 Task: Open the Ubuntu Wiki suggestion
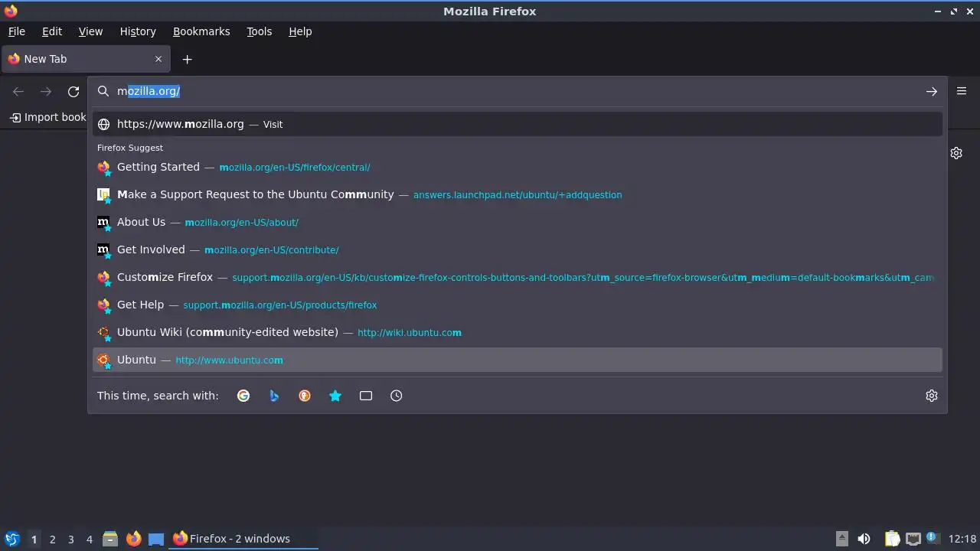[x=518, y=332]
